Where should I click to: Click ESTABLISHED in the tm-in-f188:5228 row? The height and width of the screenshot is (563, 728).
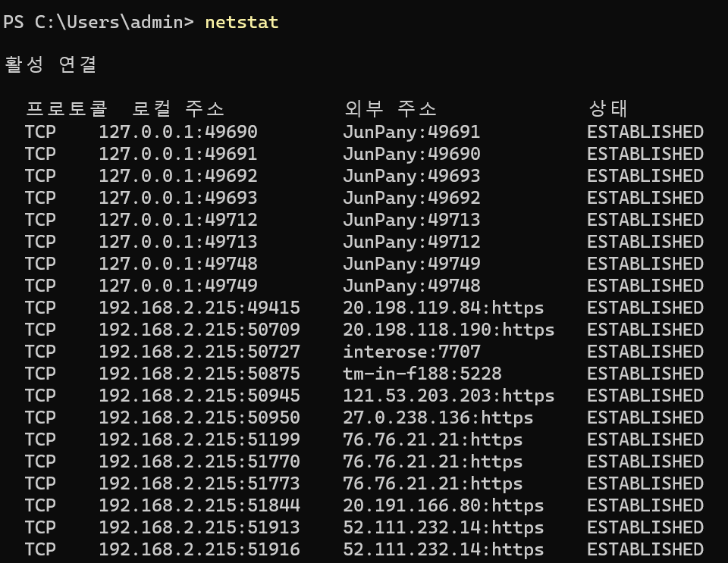click(x=645, y=374)
